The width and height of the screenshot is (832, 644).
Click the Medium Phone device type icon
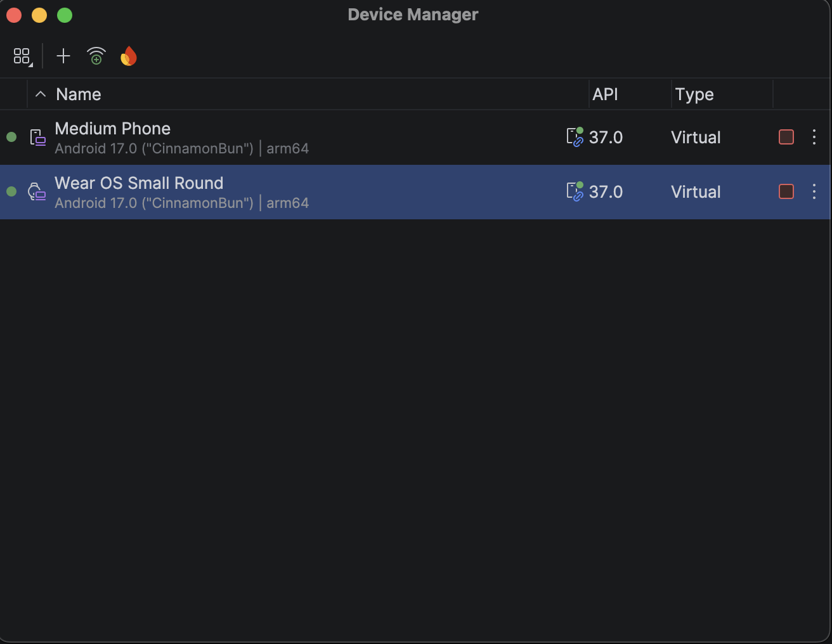click(38, 138)
